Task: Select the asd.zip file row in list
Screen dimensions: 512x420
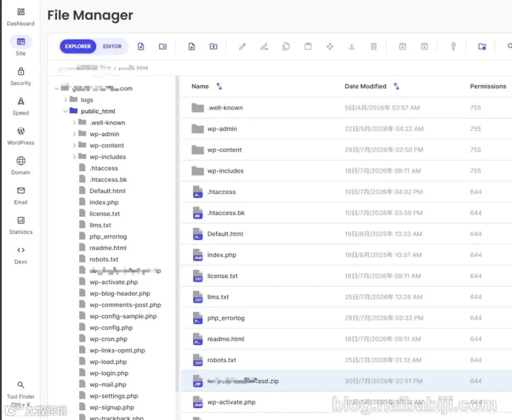Action: [x=346, y=381]
